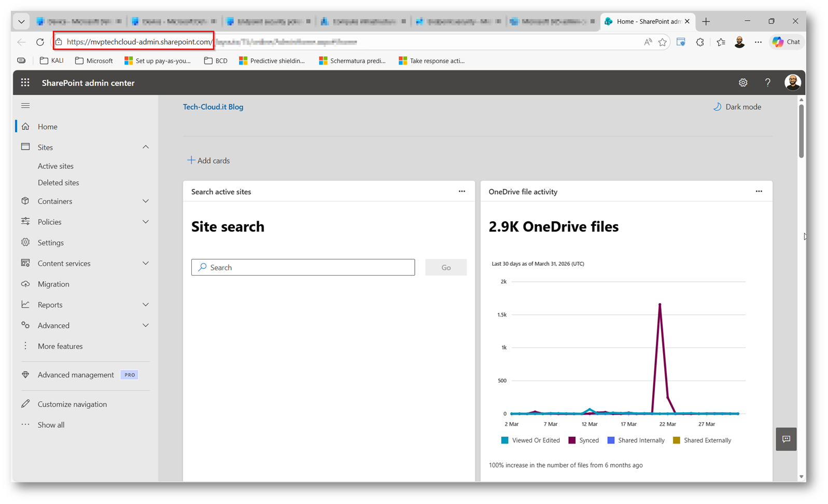Click the account profile picture in header

pyautogui.click(x=792, y=83)
